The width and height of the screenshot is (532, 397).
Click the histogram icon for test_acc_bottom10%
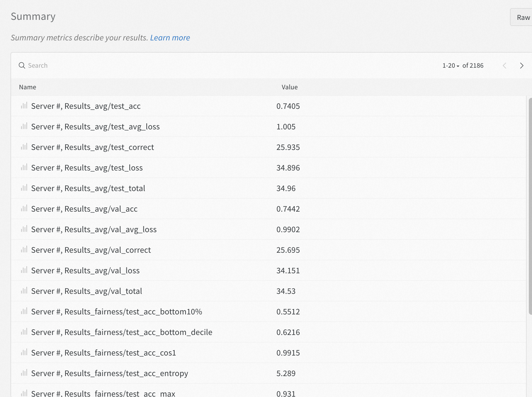click(x=24, y=311)
